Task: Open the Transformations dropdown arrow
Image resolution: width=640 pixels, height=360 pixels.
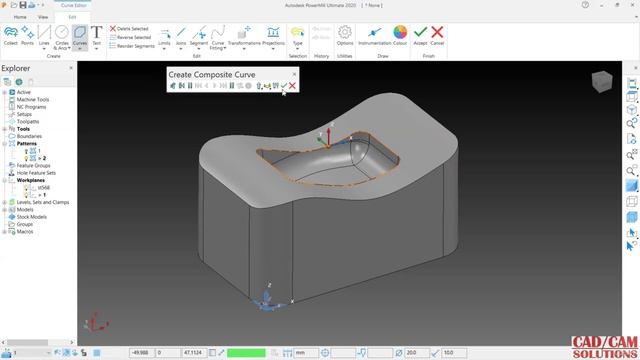Action: tap(244, 49)
